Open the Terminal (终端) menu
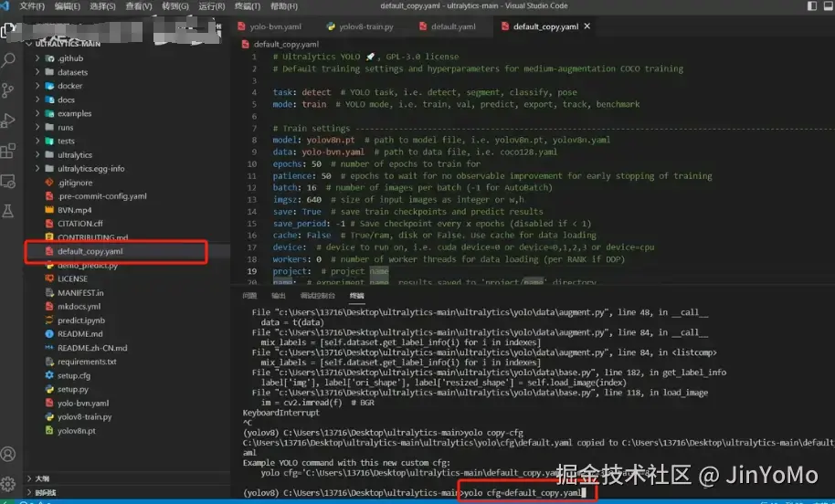This screenshot has height=504, width=835. pyautogui.click(x=248, y=6)
